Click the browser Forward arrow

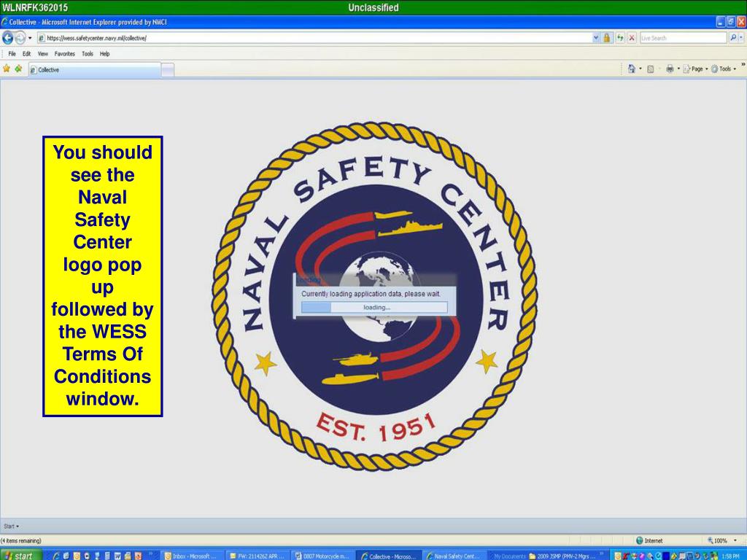coord(20,38)
